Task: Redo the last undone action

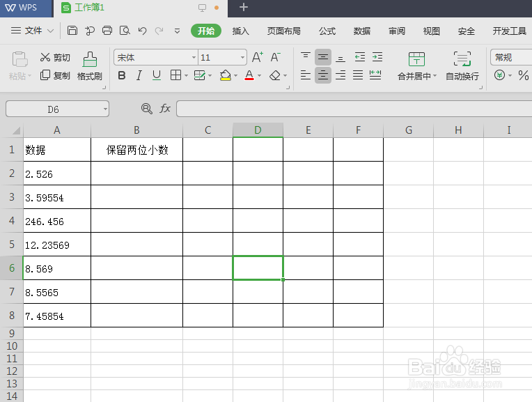Action: click(x=159, y=31)
